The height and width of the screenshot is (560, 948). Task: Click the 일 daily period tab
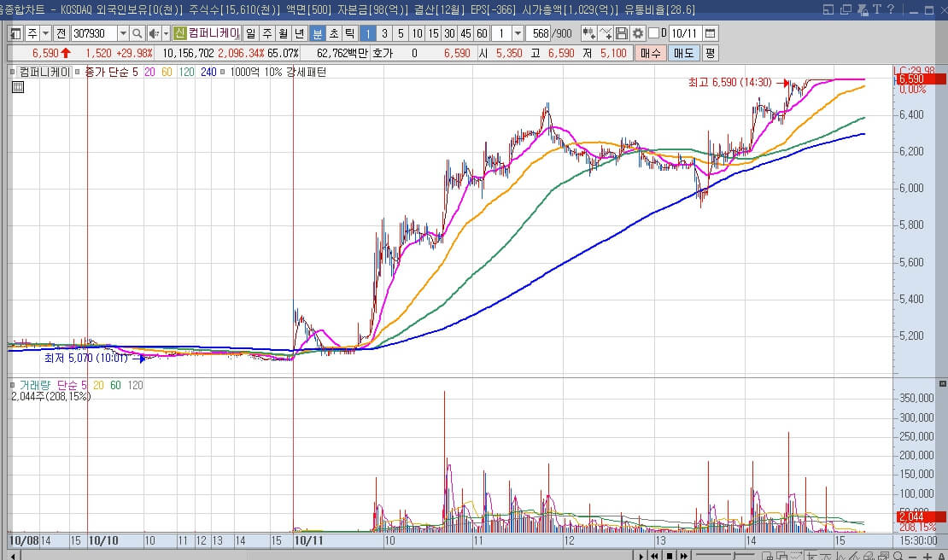251,33
